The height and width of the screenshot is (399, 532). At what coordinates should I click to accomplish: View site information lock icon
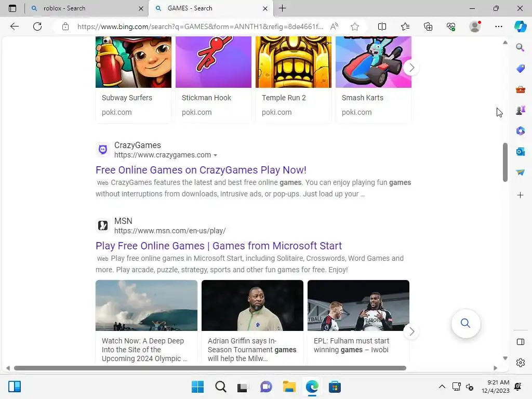[65, 26]
